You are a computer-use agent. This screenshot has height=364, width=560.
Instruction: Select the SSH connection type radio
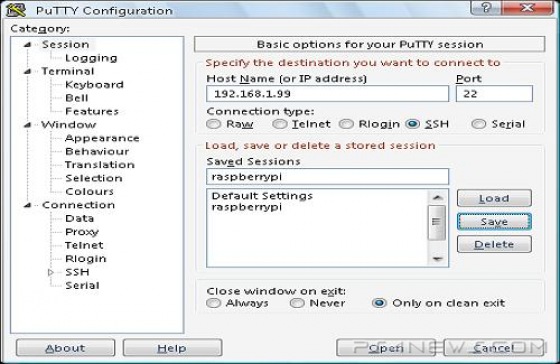tap(412, 124)
